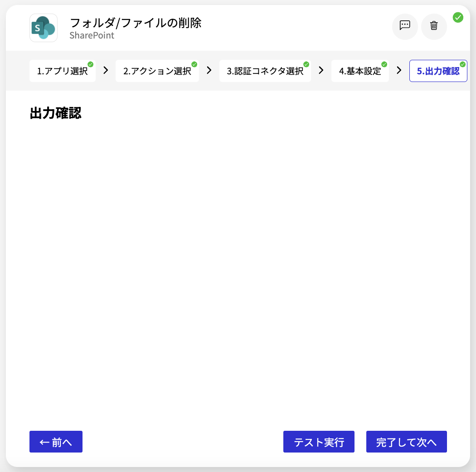Open the comment speech bubble icon
Viewport: 476px width, 472px height.
click(x=405, y=26)
